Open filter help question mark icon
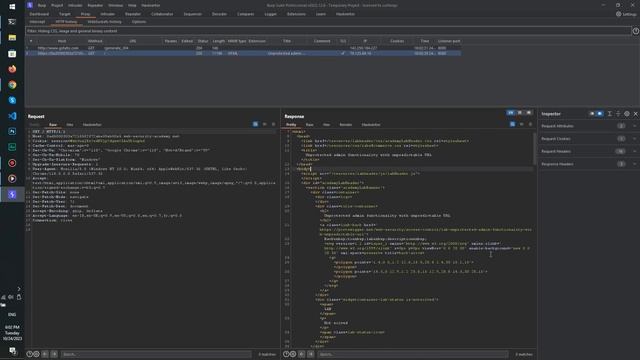The height and width of the screenshot is (360, 640). pyautogui.click(x=636, y=31)
